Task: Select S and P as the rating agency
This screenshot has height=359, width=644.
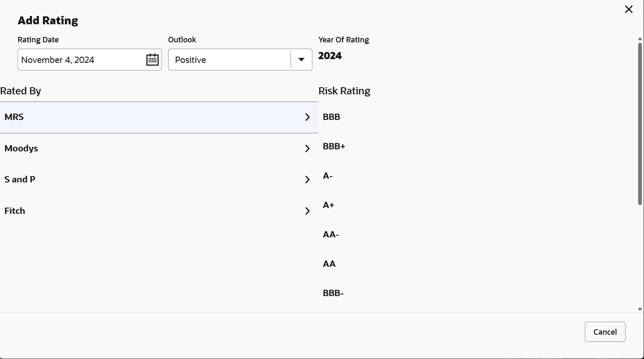Action: [x=126, y=179]
